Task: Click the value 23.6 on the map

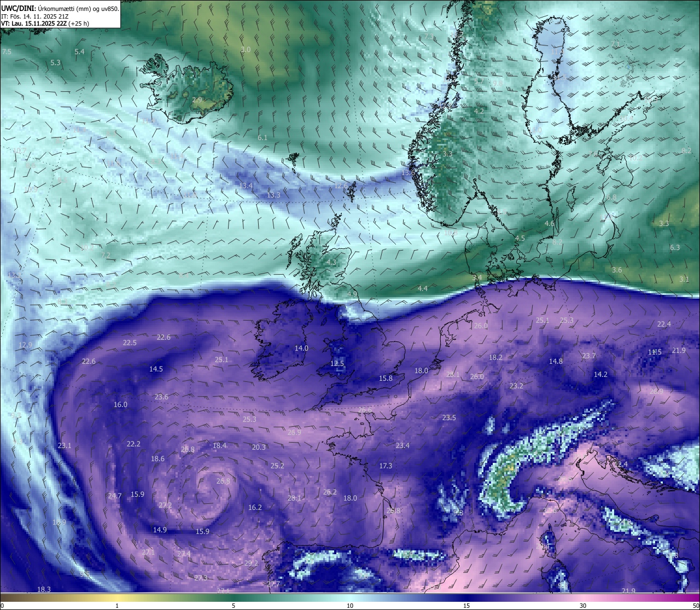Action: [161, 397]
